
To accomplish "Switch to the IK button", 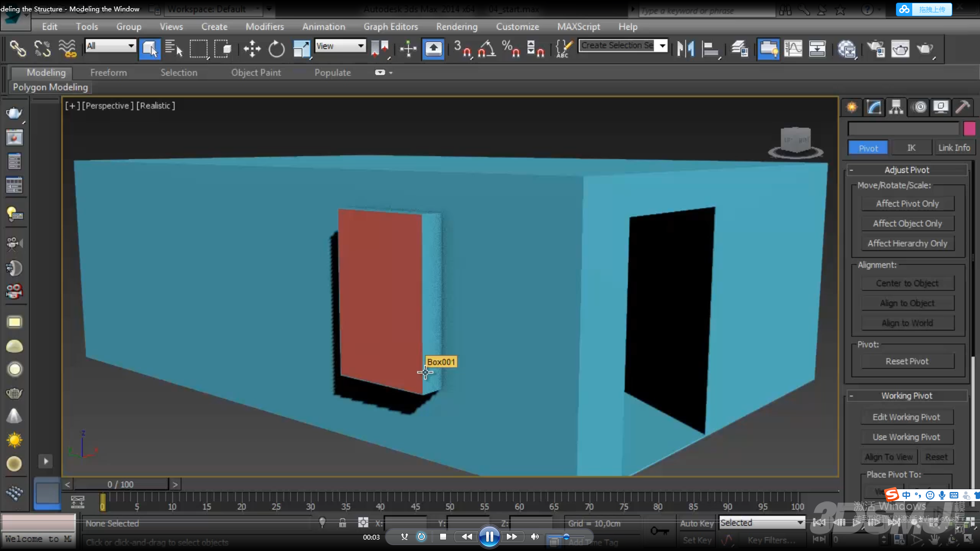I will point(911,148).
